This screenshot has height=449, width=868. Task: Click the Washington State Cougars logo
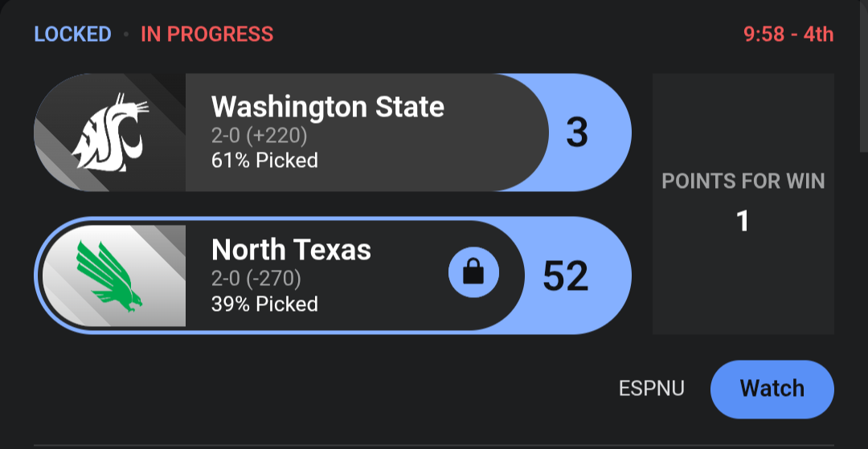[x=110, y=133]
